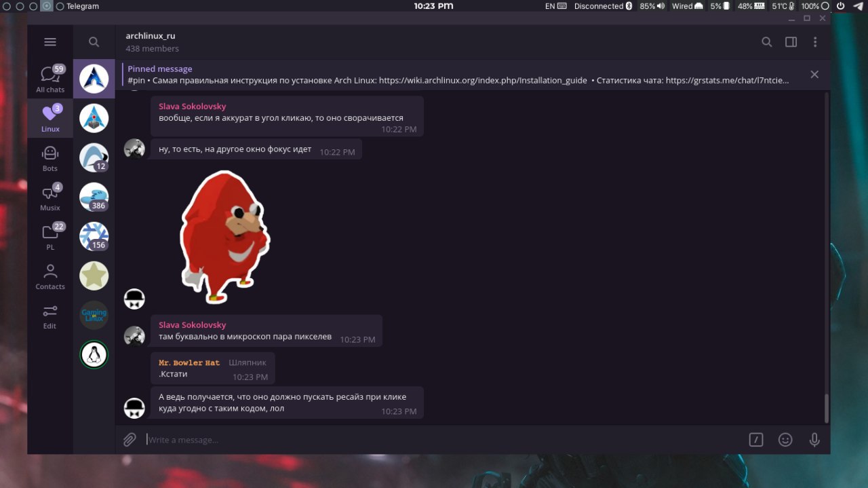Open the power button in top panel
Image resolution: width=868 pixels, height=488 pixels.
[x=841, y=6]
